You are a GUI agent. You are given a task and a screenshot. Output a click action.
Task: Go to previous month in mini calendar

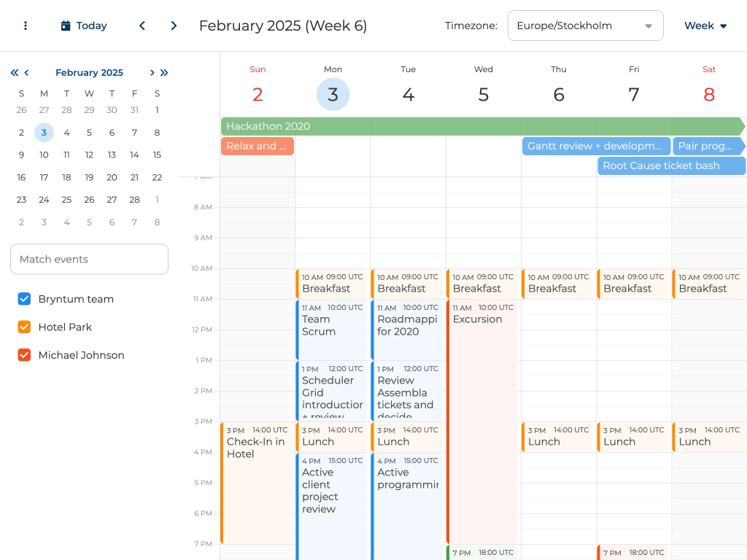coord(27,72)
